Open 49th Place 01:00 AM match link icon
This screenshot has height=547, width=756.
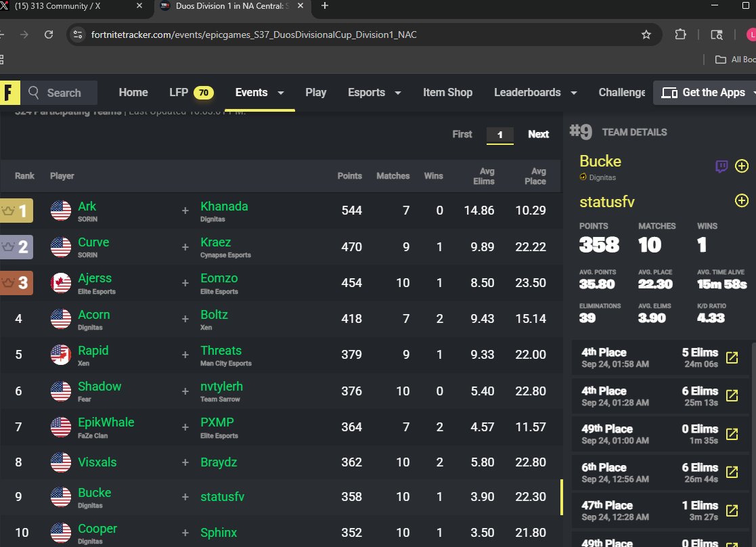tap(732, 434)
